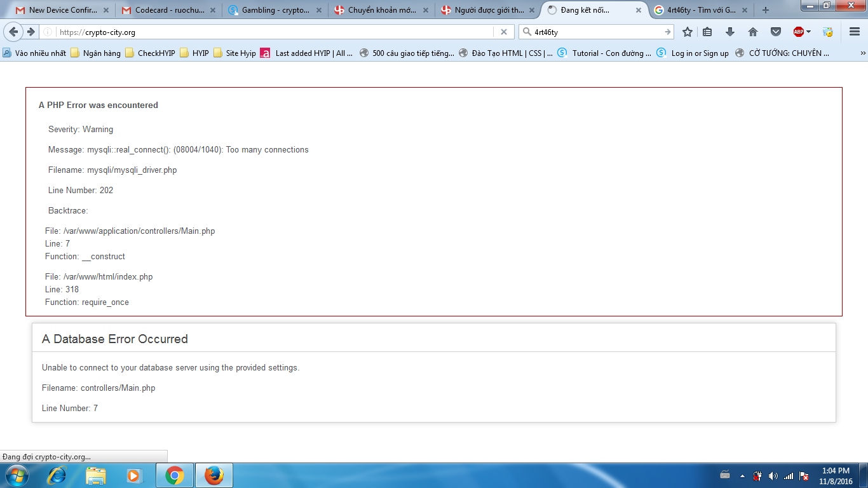Viewport: 868px width, 488px height.
Task: Open Last added HYIP bookmark
Action: tap(307, 53)
